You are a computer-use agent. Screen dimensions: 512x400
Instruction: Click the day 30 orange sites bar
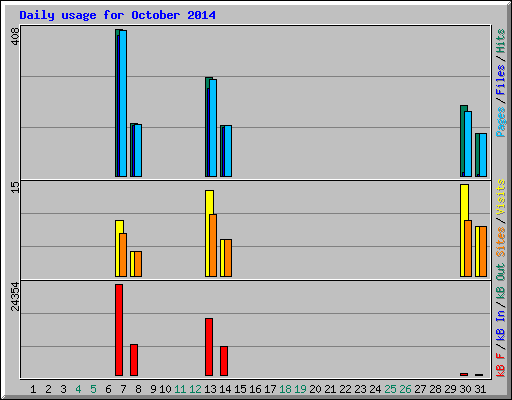click(468, 248)
